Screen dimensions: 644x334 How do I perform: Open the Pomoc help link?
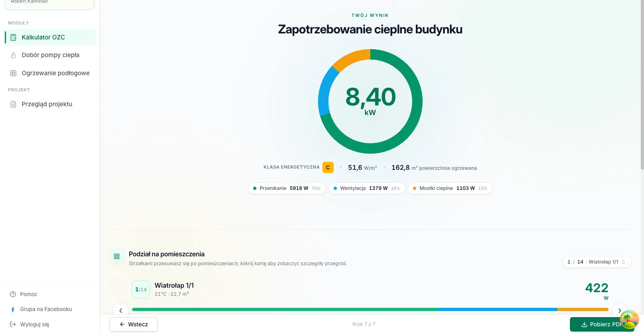point(29,294)
